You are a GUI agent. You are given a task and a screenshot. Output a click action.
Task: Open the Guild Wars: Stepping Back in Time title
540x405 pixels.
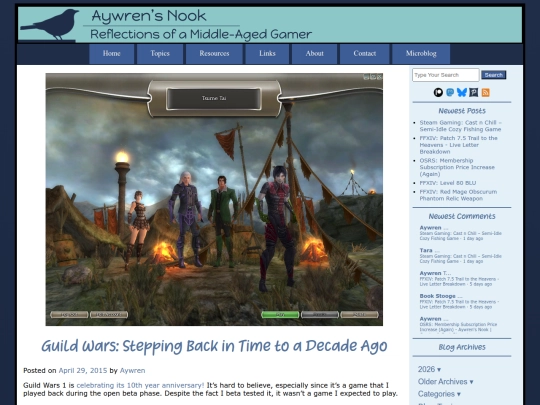tap(214, 346)
